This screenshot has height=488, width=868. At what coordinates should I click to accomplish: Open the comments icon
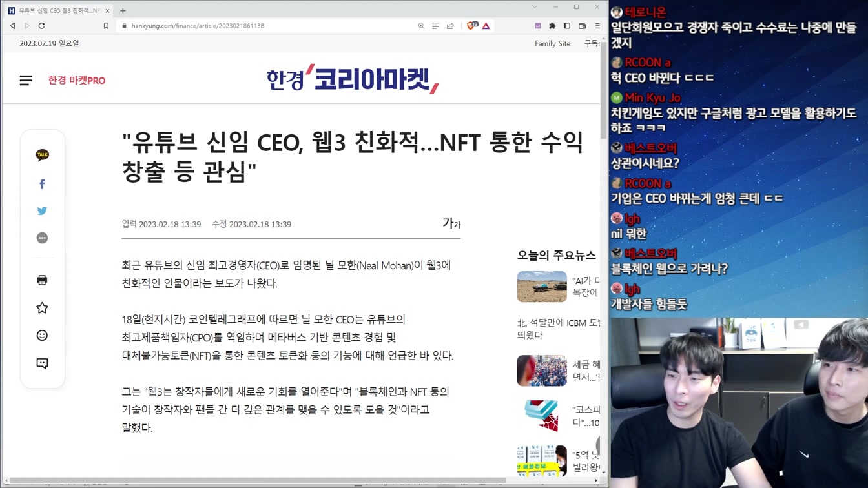(42, 363)
